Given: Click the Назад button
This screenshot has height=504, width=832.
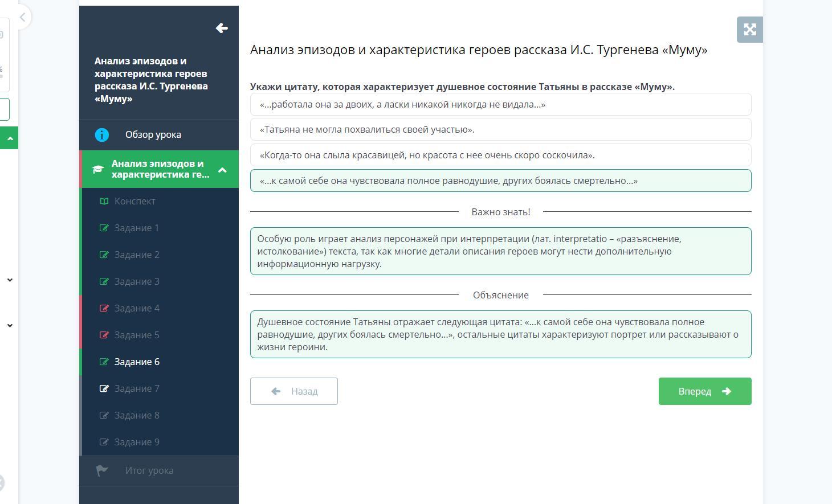Looking at the screenshot, I should [x=294, y=391].
